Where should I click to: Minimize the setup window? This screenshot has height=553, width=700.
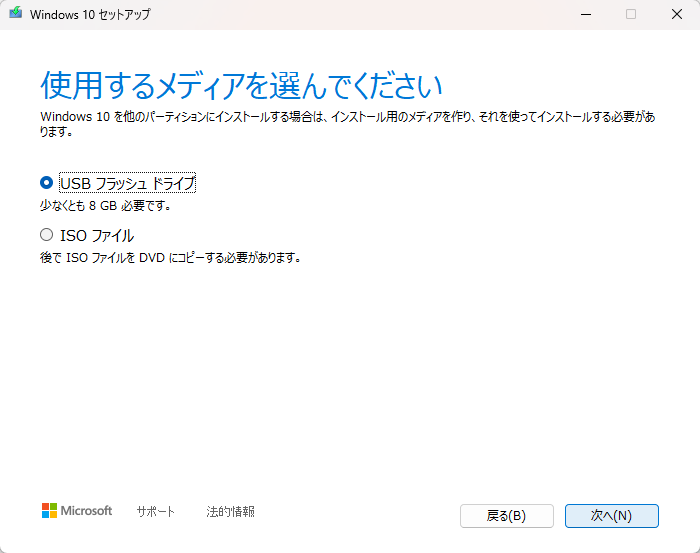[586, 14]
